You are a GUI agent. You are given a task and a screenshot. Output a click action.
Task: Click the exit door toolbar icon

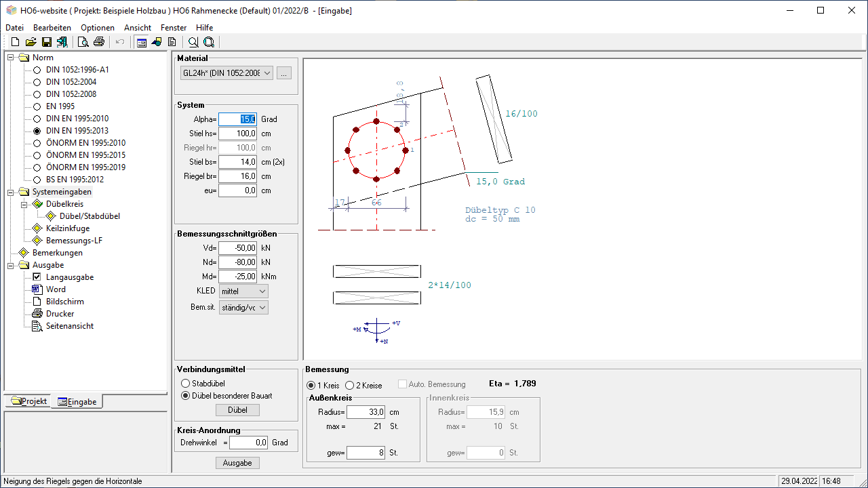coord(62,42)
